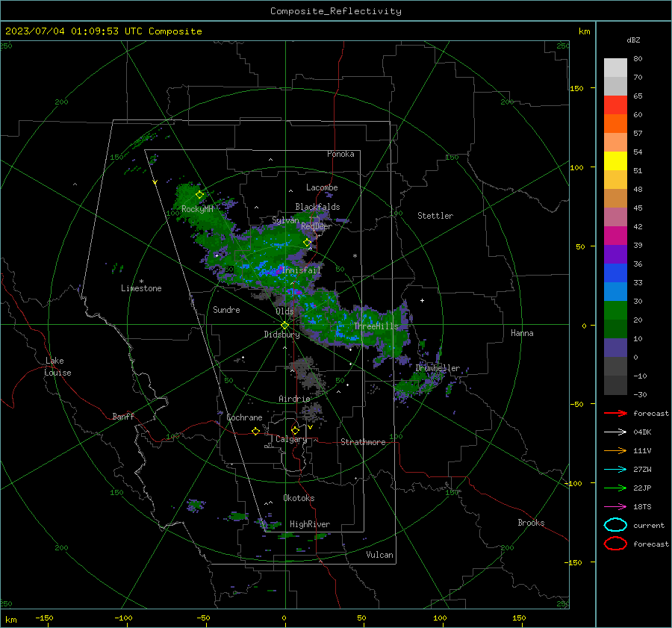This screenshot has height=628, width=672.
Task: Click the Hanna city label
Action: point(522,333)
